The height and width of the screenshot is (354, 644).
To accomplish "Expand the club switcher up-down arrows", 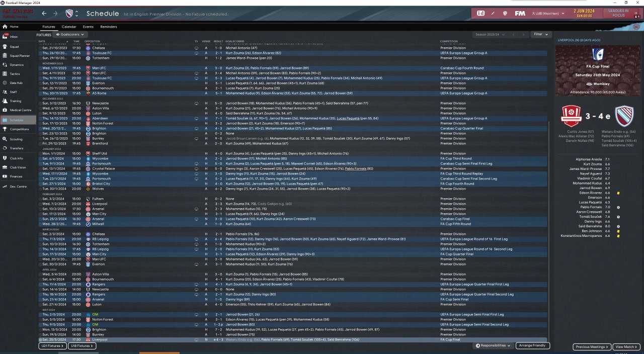I will (76, 14).
